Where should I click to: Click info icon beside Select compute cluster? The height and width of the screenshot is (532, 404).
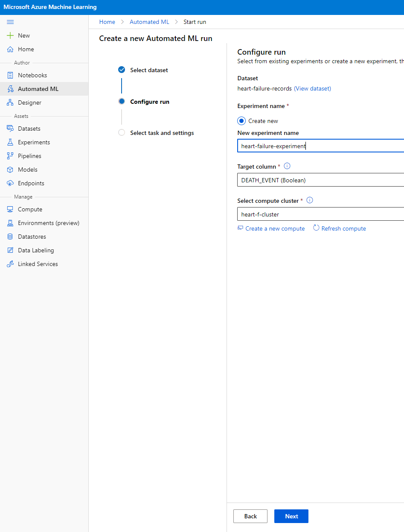(310, 200)
